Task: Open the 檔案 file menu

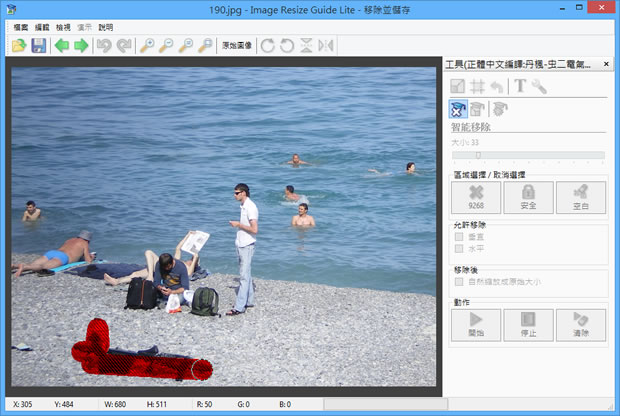Action: [x=21, y=27]
